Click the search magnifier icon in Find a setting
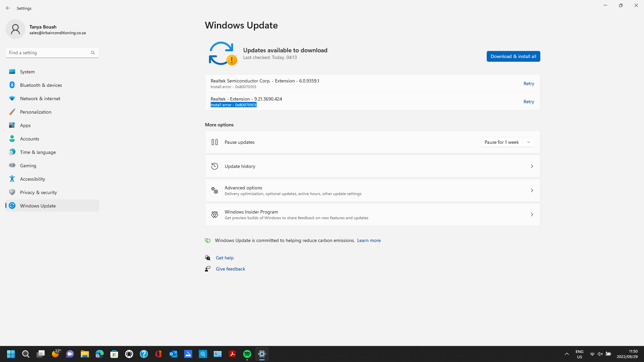This screenshot has width=644, height=362. pos(93,53)
